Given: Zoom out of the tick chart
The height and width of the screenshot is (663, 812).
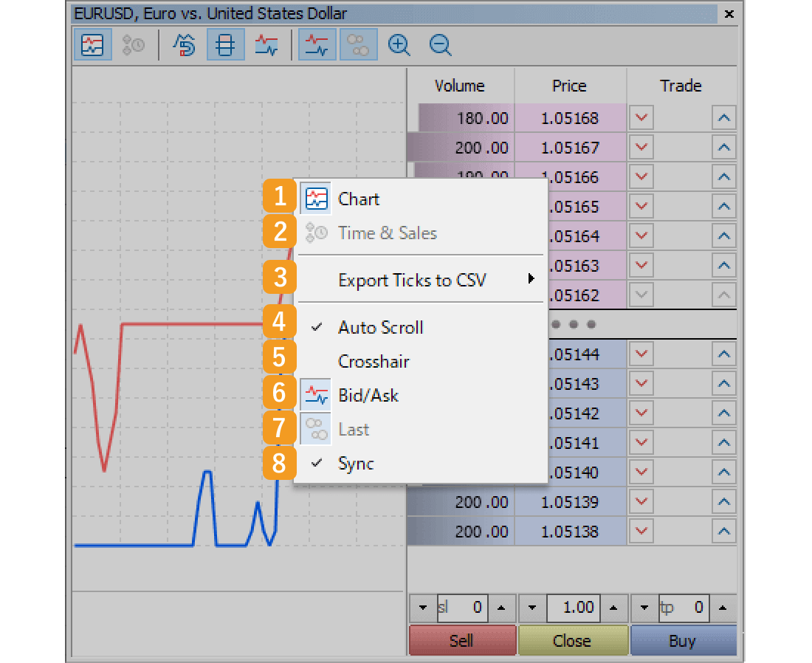Looking at the screenshot, I should [440, 44].
